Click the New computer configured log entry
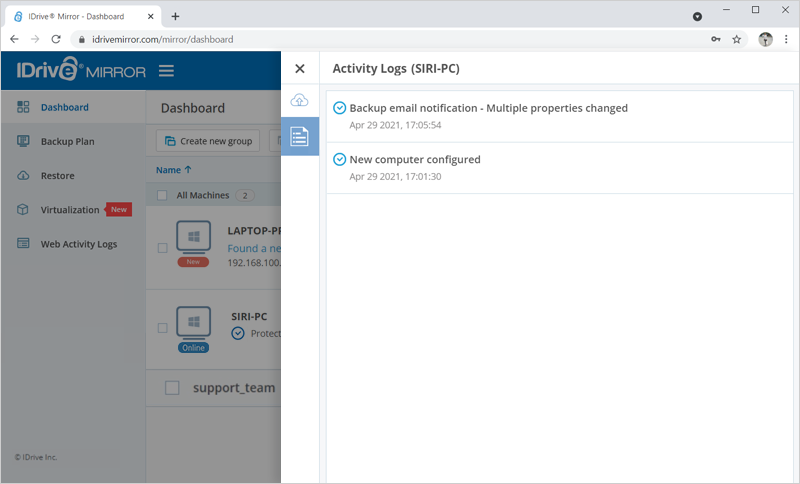 click(560, 168)
